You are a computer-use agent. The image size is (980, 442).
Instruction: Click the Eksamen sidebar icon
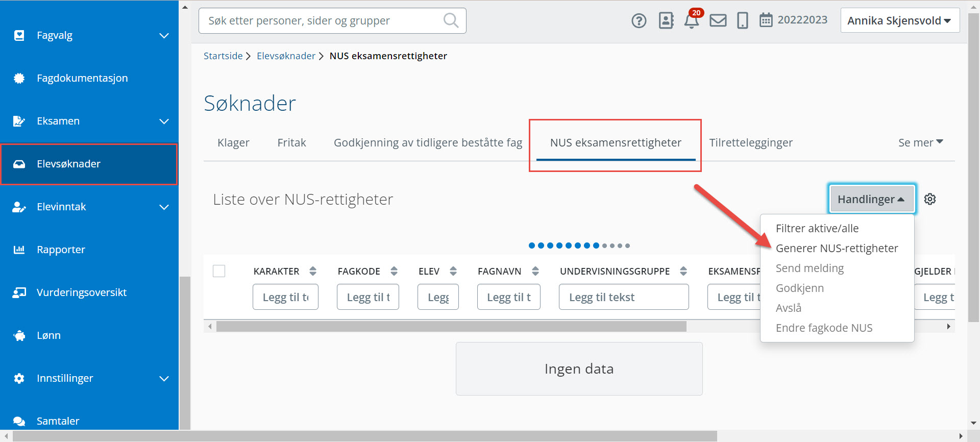[19, 121]
